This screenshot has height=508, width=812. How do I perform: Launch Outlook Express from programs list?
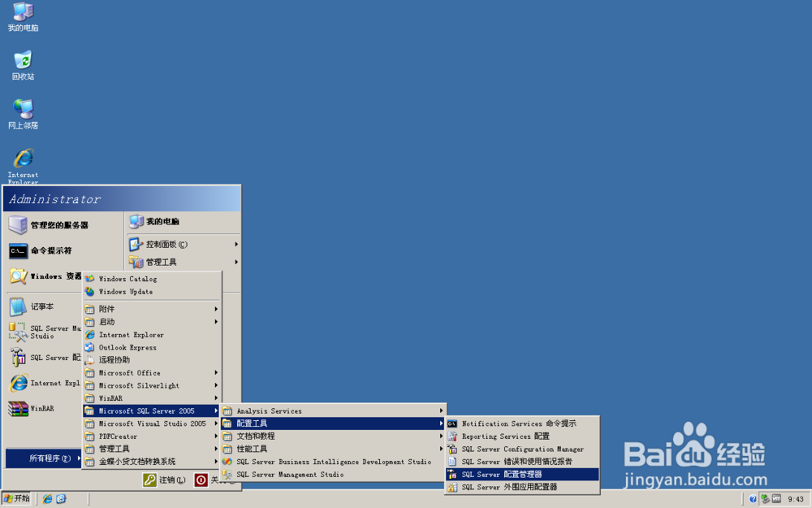click(153, 347)
